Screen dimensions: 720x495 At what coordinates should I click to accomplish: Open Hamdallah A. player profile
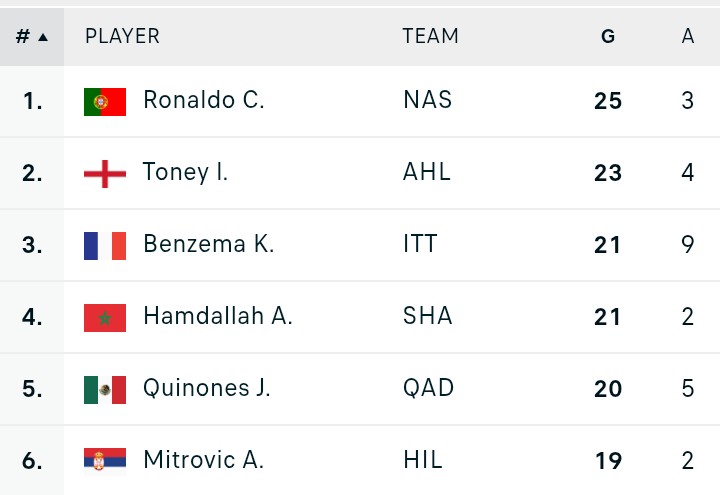[x=218, y=316]
